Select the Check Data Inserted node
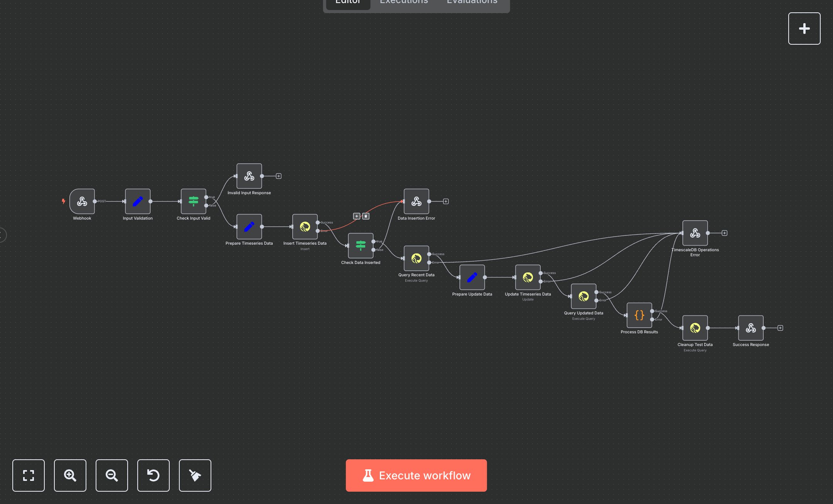The height and width of the screenshot is (504, 833). click(360, 246)
